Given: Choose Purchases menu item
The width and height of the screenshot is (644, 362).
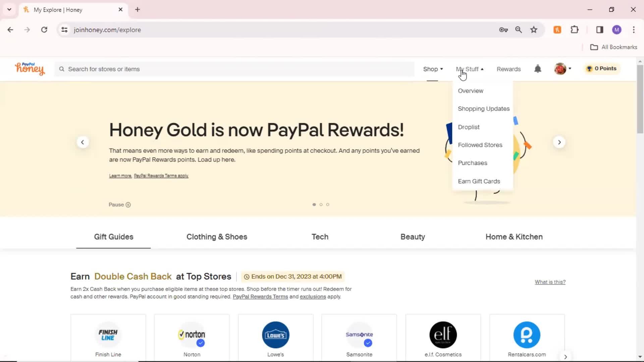Looking at the screenshot, I should (472, 163).
